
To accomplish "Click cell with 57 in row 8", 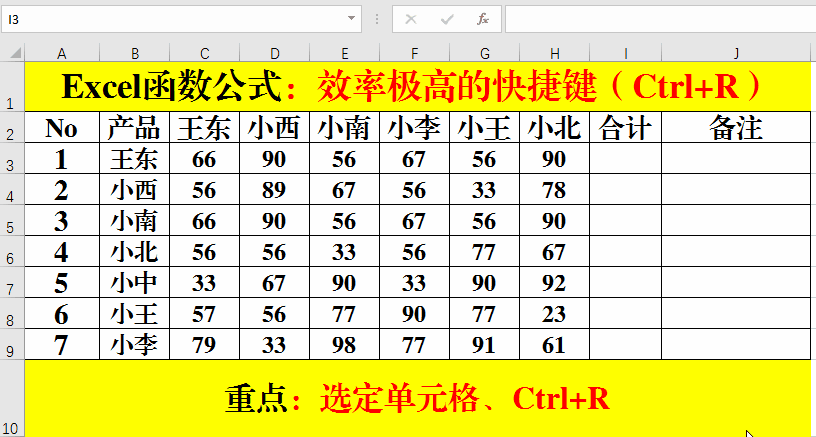I will click(x=205, y=314).
